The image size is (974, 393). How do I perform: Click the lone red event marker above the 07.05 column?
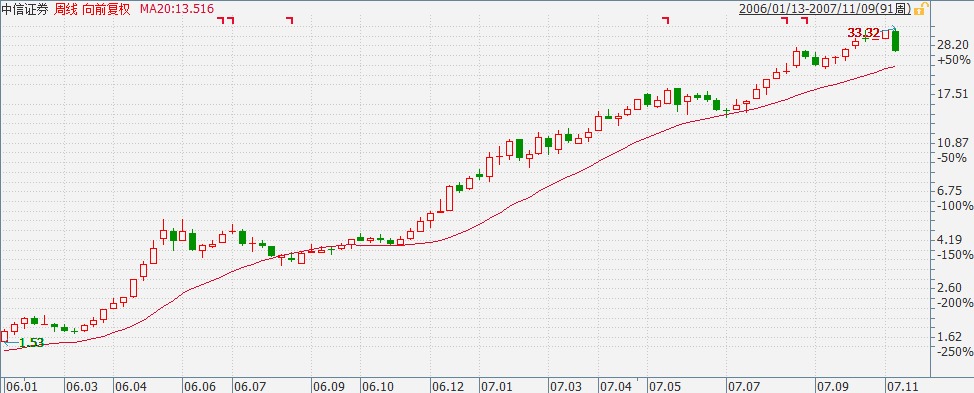666,20
